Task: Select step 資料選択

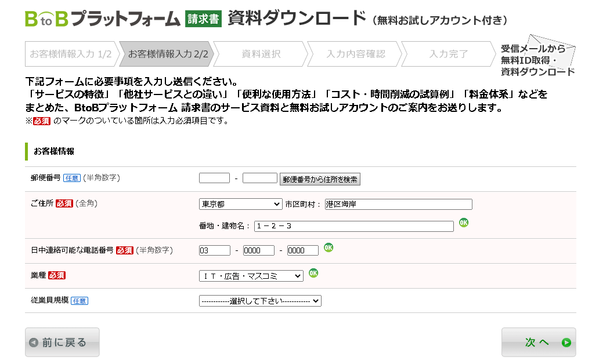Action: point(261,54)
